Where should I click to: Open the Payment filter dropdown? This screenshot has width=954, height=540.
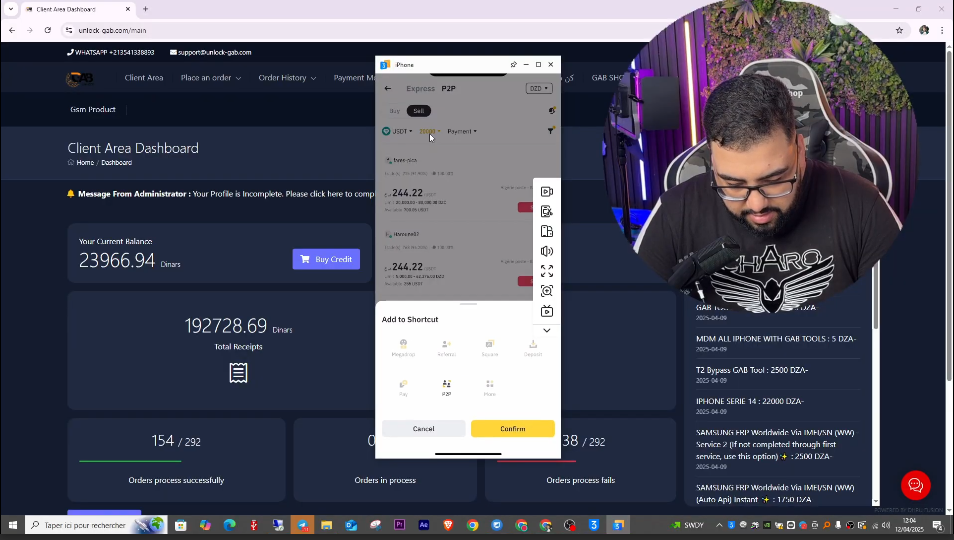(x=462, y=131)
